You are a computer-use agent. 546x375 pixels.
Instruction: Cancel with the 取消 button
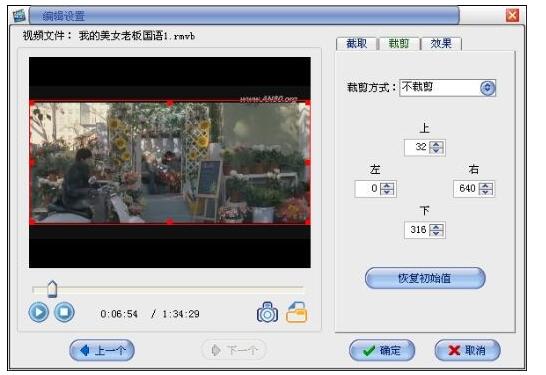467,350
